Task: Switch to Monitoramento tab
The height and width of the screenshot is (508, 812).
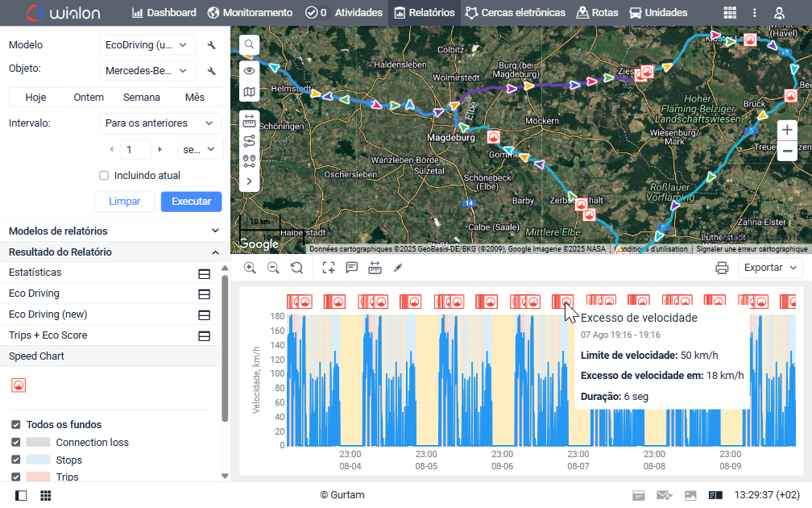Action: pyautogui.click(x=250, y=13)
